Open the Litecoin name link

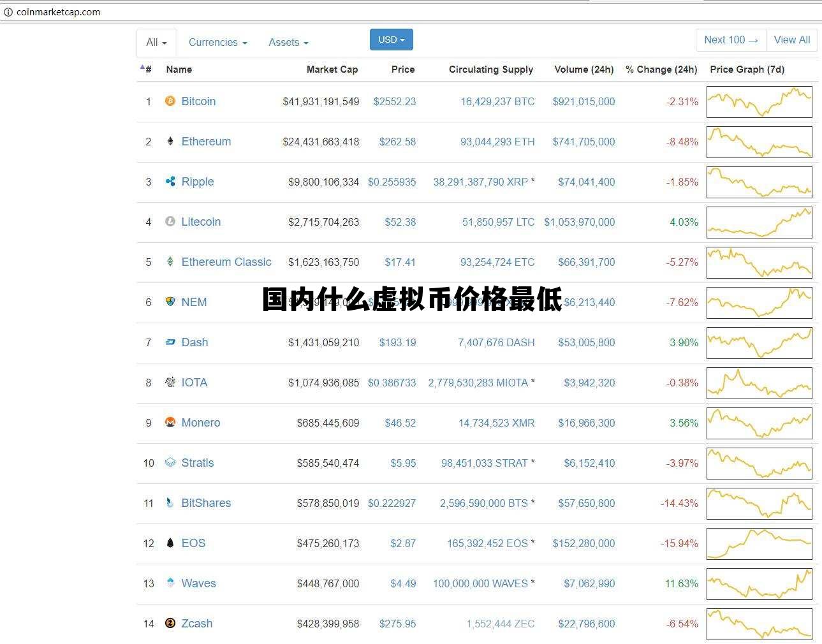point(201,221)
